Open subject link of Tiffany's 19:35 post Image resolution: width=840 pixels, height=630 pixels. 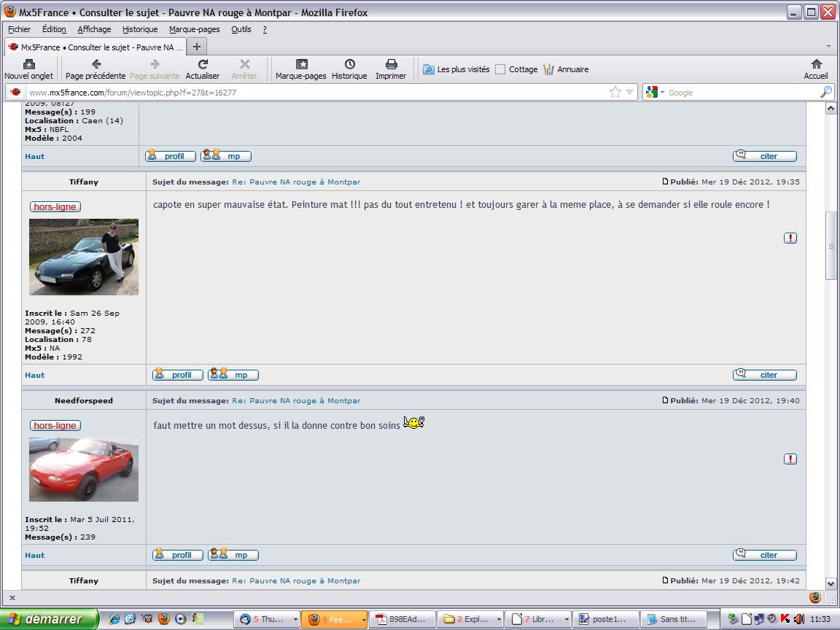coord(296,182)
